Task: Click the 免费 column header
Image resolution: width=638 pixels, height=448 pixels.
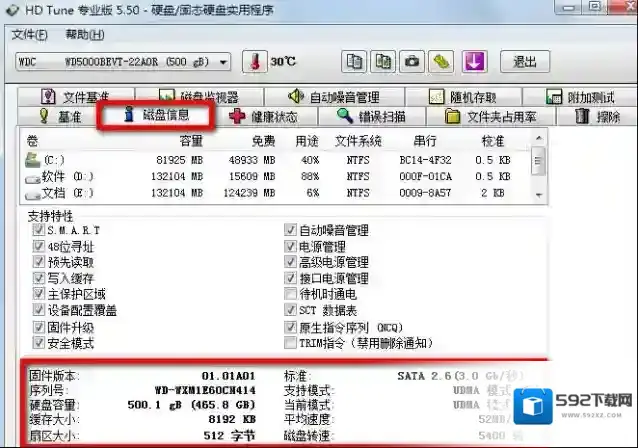Action: click(263, 141)
